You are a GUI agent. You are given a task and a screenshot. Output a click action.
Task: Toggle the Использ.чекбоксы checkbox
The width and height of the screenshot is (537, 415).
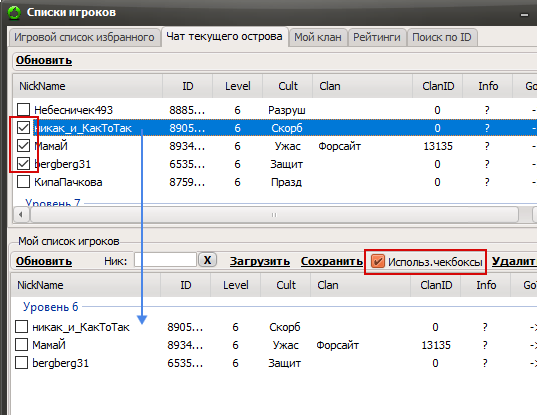coord(378,262)
